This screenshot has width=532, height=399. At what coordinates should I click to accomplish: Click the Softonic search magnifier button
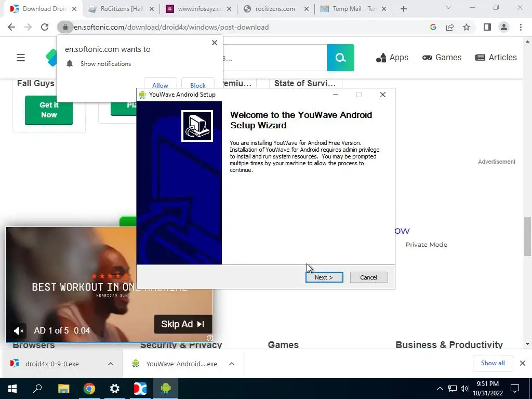coord(341,58)
